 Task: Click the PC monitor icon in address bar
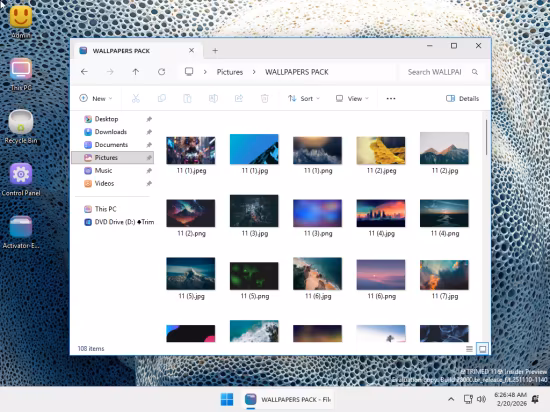(x=189, y=72)
